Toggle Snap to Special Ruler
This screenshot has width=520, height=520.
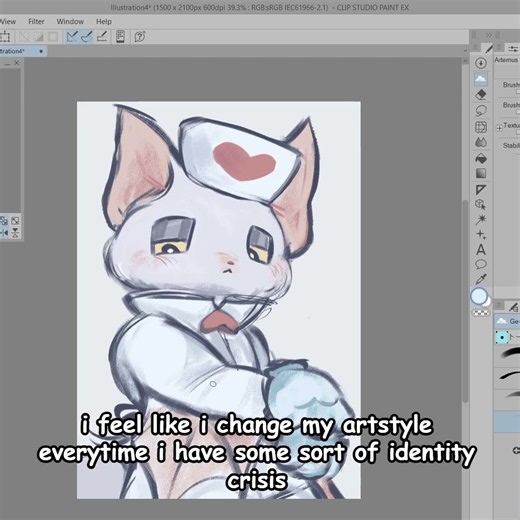point(87,36)
